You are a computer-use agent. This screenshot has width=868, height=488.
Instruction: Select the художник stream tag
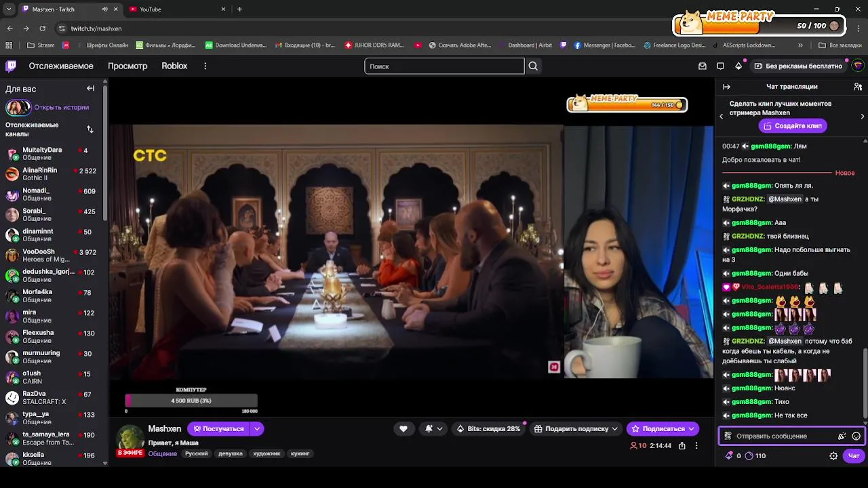(267, 453)
